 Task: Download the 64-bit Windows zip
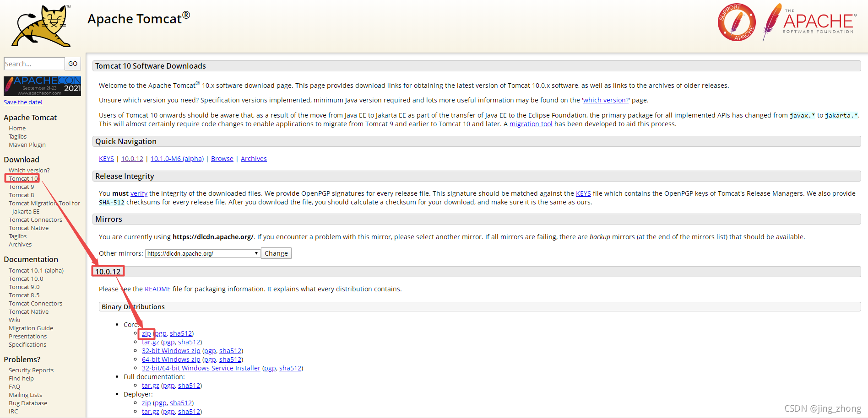click(x=171, y=359)
